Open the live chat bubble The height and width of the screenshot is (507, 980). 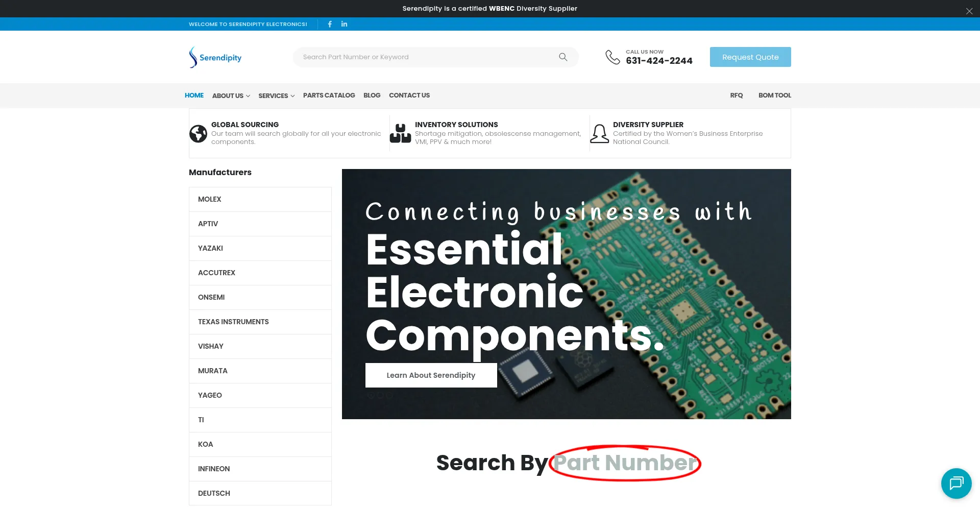pyautogui.click(x=956, y=483)
